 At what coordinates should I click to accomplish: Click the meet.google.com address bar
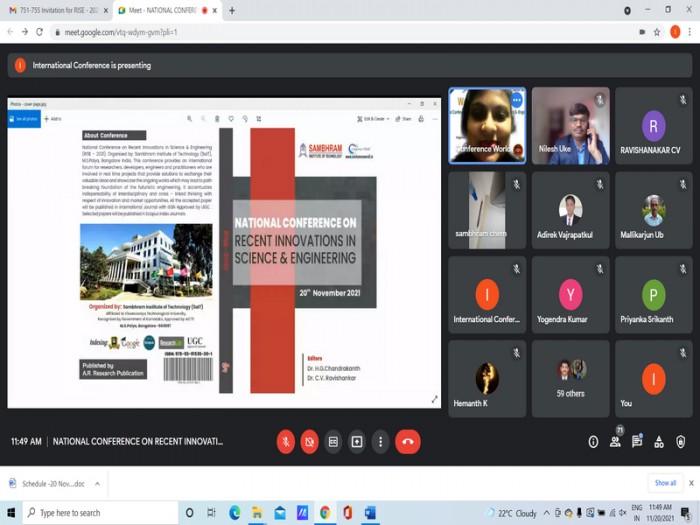click(x=300, y=32)
